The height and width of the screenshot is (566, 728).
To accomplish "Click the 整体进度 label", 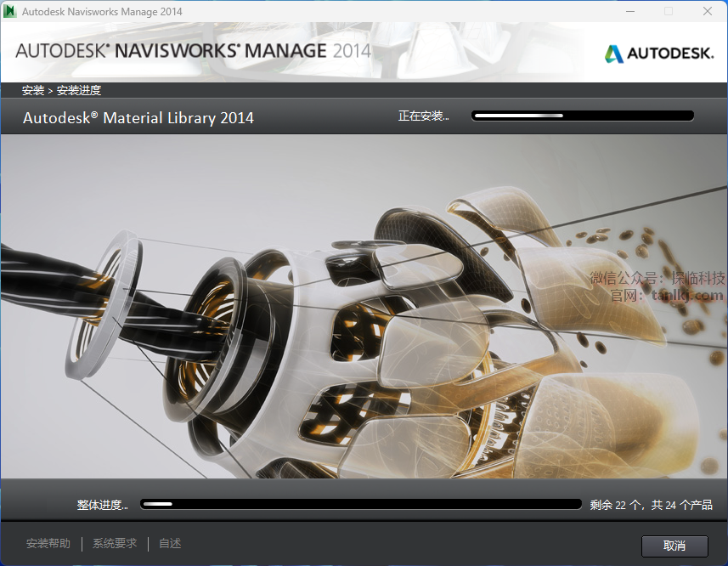I will point(102,505).
